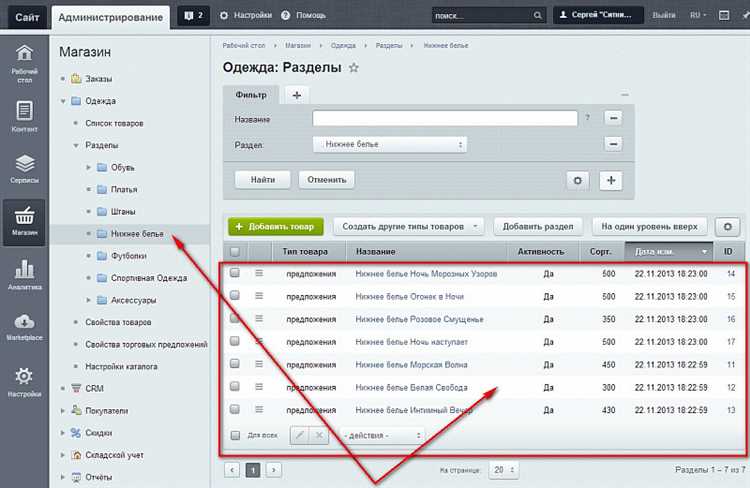750x488 pixels.
Task: Check the Огонек в Ночи row checkbox
Action: 234,296
